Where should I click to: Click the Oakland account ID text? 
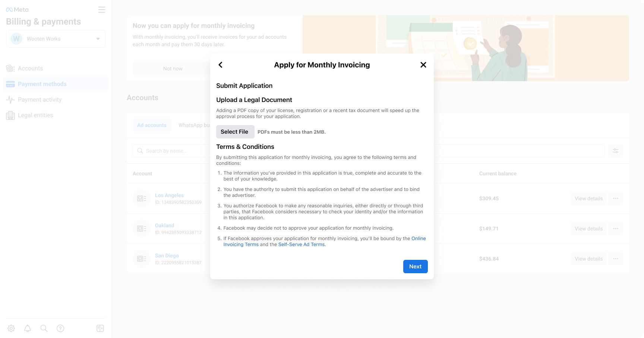178,233
